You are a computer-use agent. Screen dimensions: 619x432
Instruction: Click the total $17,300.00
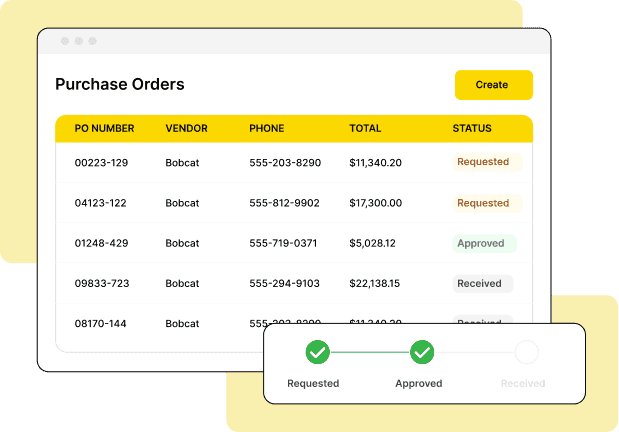375,203
